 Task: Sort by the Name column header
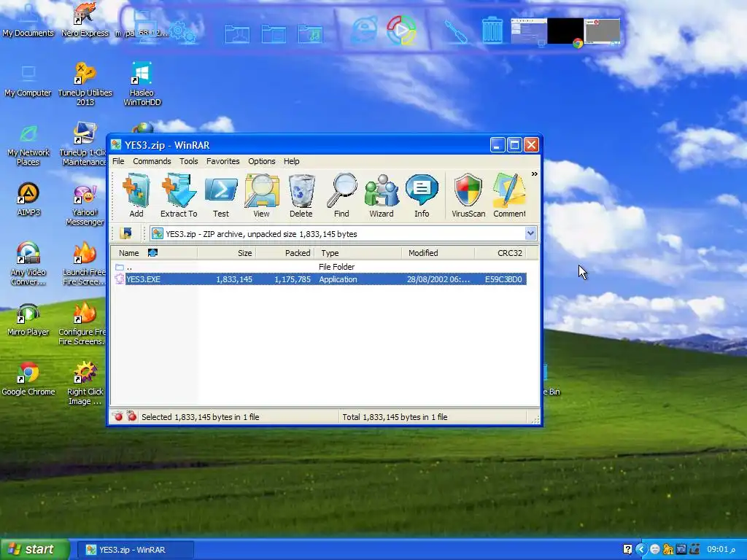pos(154,253)
